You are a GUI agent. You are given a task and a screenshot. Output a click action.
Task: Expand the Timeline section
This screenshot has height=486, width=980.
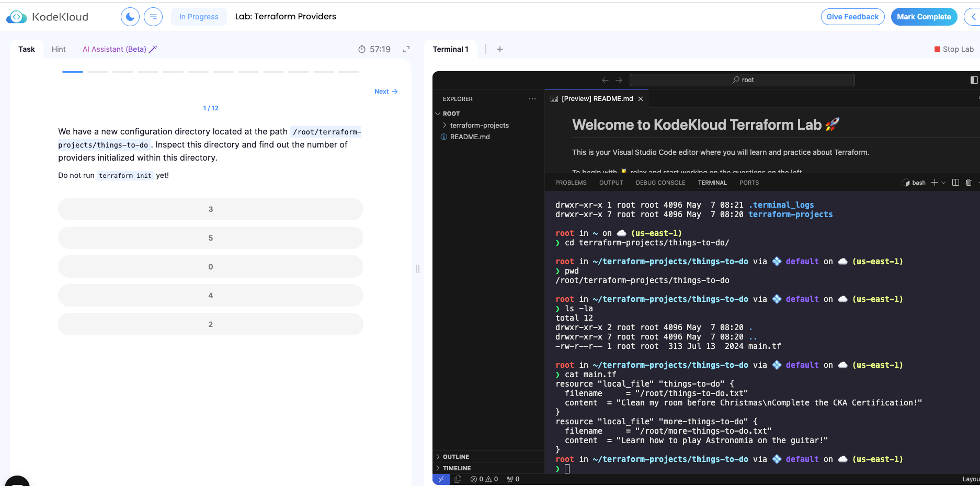[x=457, y=468]
